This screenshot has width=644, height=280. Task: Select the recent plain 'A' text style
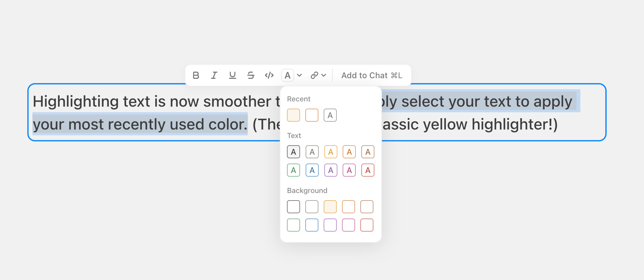point(330,115)
